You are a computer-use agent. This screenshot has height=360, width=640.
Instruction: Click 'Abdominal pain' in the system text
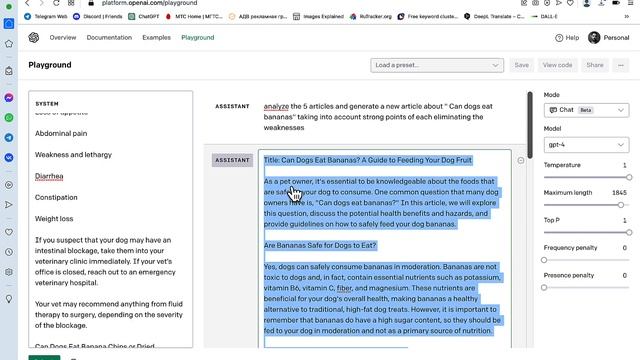pyautogui.click(x=61, y=133)
